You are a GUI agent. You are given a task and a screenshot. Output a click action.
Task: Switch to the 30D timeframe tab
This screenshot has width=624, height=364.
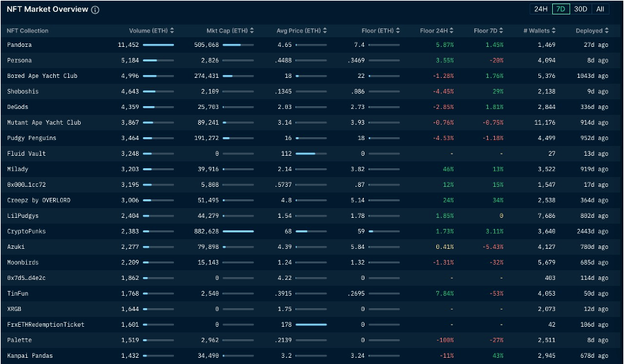point(581,9)
